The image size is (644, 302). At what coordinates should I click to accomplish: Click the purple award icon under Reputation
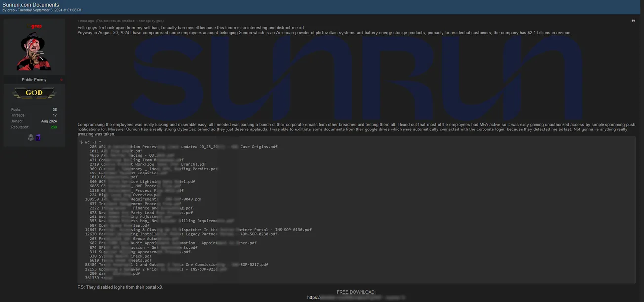pos(38,138)
